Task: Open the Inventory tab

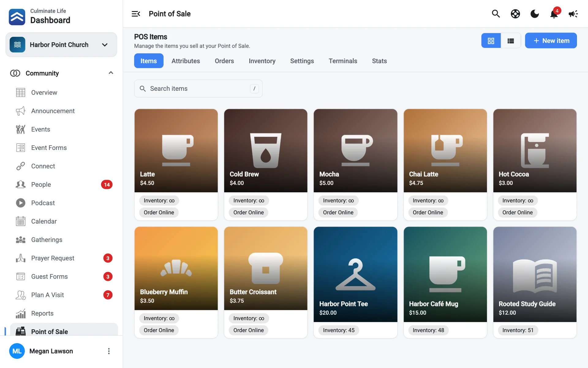Action: pos(262,61)
